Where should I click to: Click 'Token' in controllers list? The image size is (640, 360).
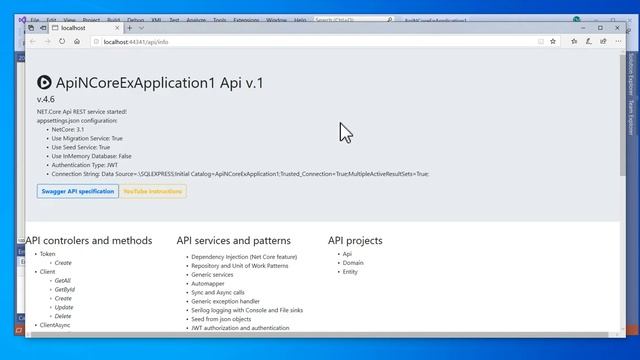(47, 254)
